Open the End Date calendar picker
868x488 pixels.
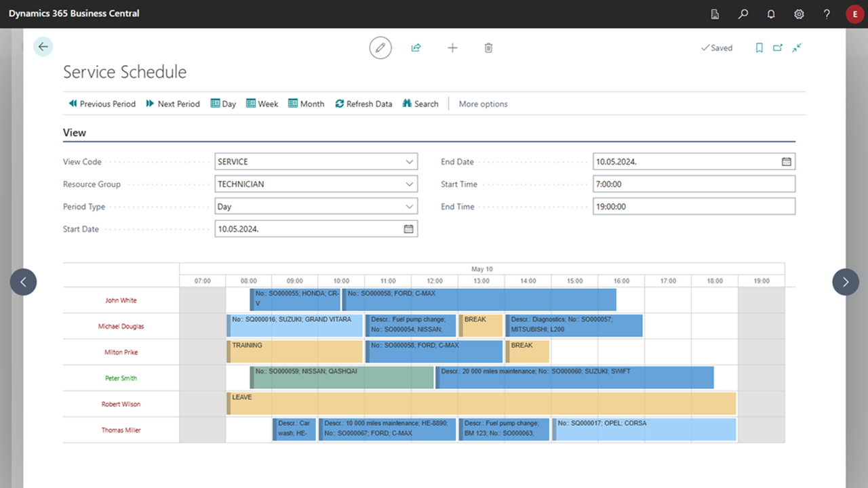tap(786, 161)
